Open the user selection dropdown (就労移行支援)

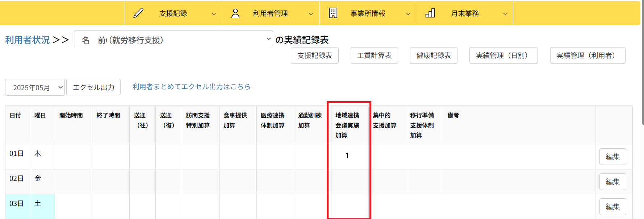[x=173, y=39]
